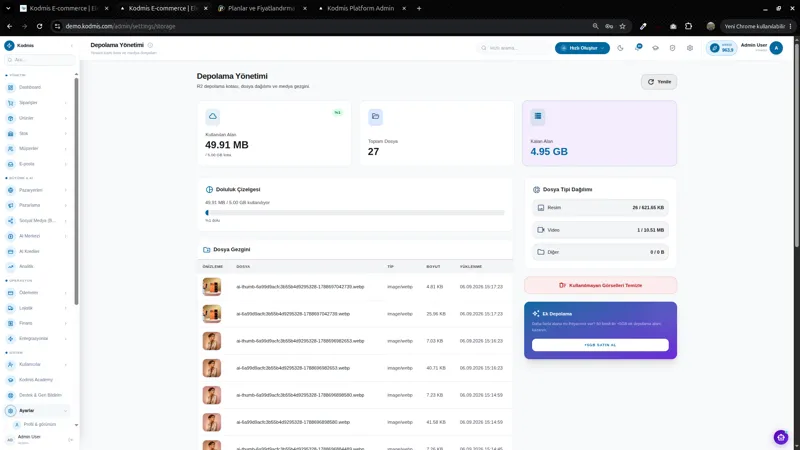
Task: Click the Kullanıcılar user icon
Action: [x=10, y=364]
